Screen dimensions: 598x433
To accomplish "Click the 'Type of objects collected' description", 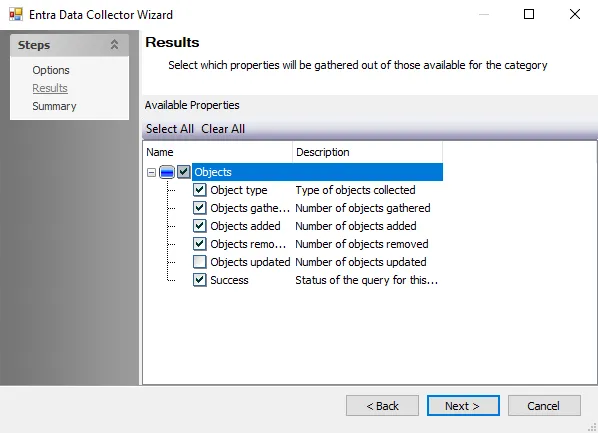I will pyautogui.click(x=355, y=190).
